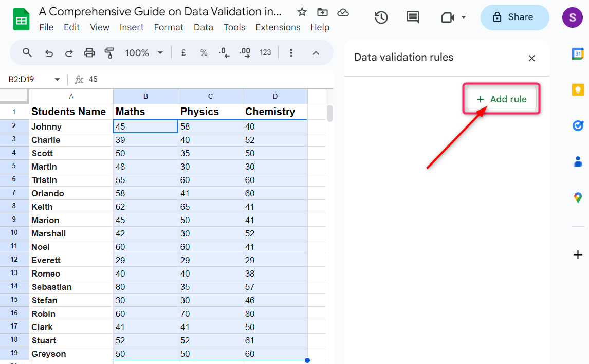The width and height of the screenshot is (589, 364).
Task: Format as percent using % button
Action: [204, 52]
